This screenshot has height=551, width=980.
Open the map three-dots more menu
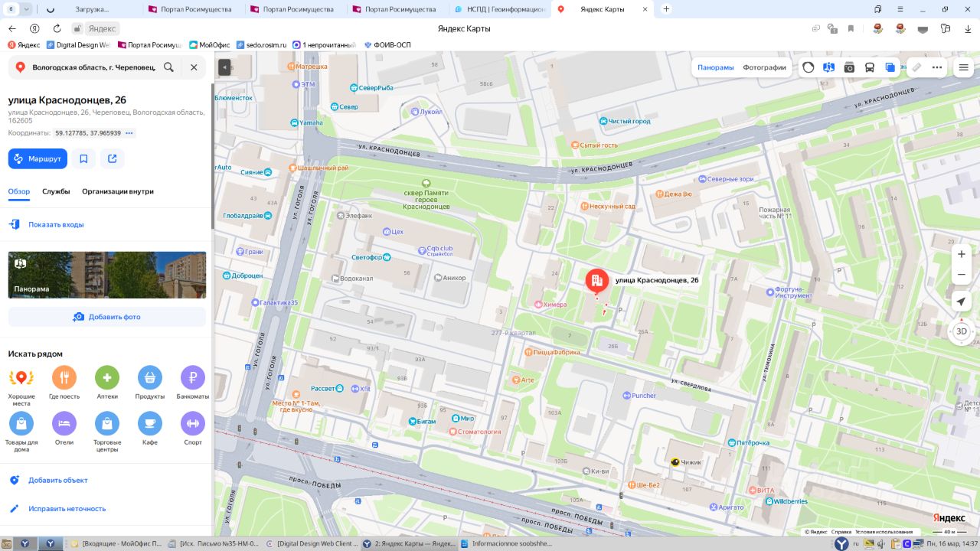pyautogui.click(x=937, y=67)
